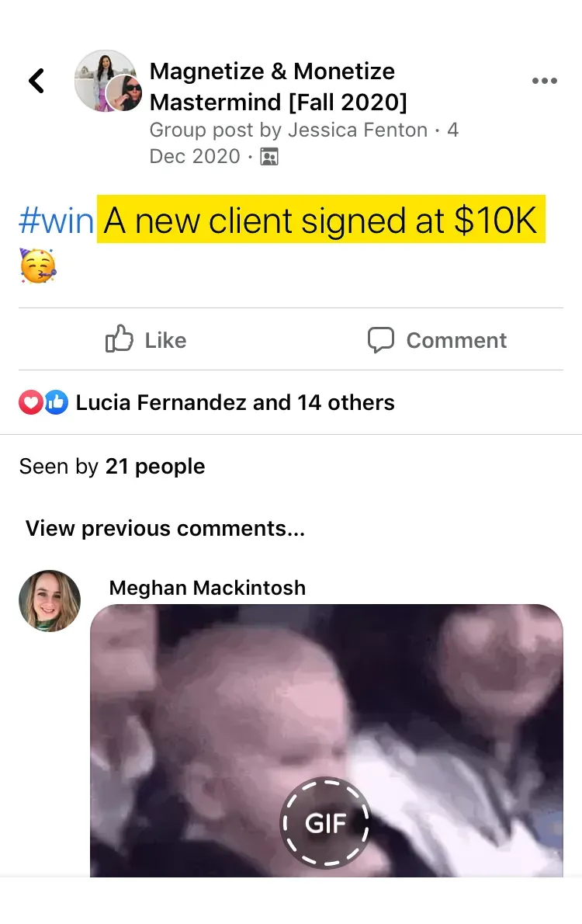The width and height of the screenshot is (582, 924).
Task: Tap the Comment button
Action: tap(436, 340)
